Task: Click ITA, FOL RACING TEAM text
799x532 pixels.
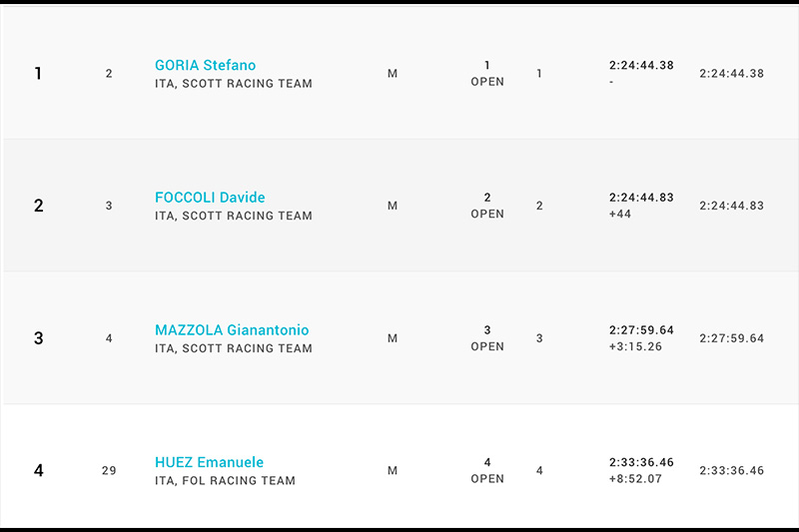Action: (x=225, y=481)
